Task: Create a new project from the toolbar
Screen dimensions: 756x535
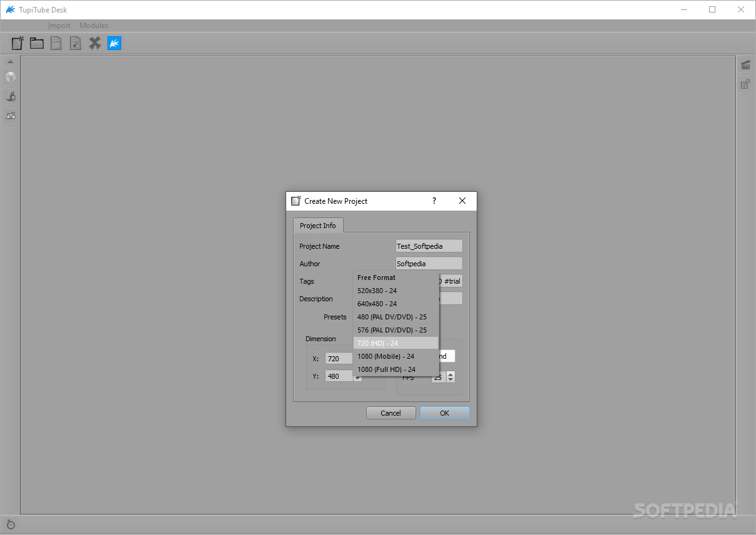Action: click(x=17, y=42)
